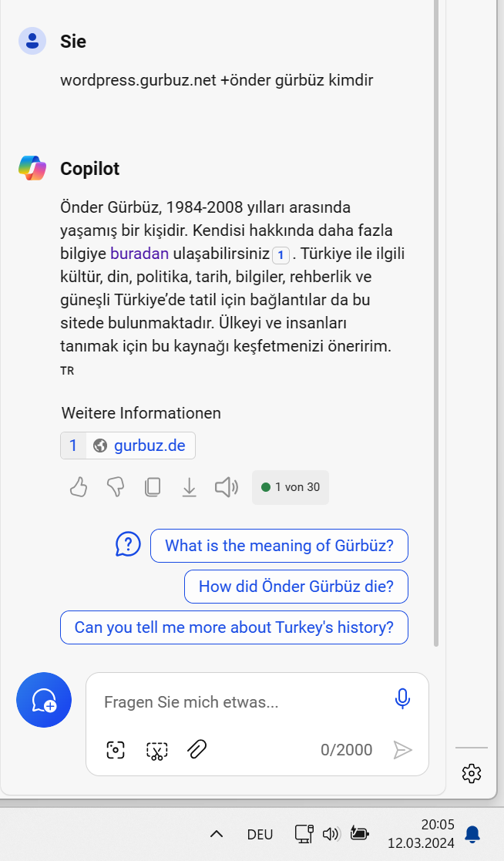This screenshot has height=861, width=504.
Task: Copy the Copilot response
Action: (153, 487)
